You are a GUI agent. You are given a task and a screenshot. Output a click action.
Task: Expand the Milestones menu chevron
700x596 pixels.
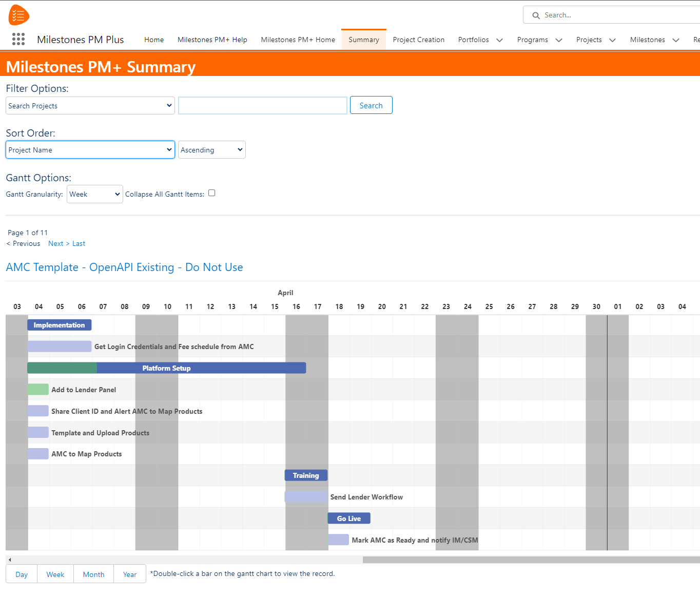[x=676, y=40]
